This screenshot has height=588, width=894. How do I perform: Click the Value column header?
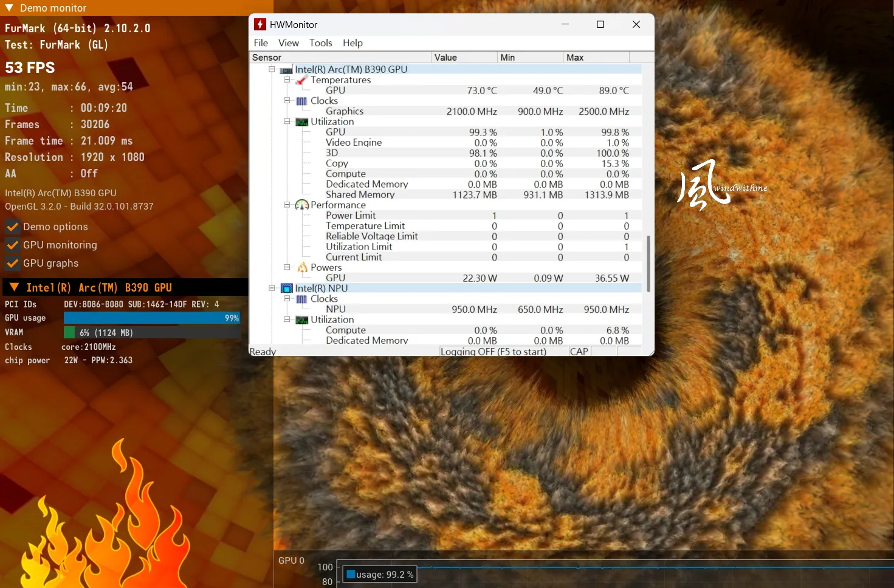pos(464,58)
